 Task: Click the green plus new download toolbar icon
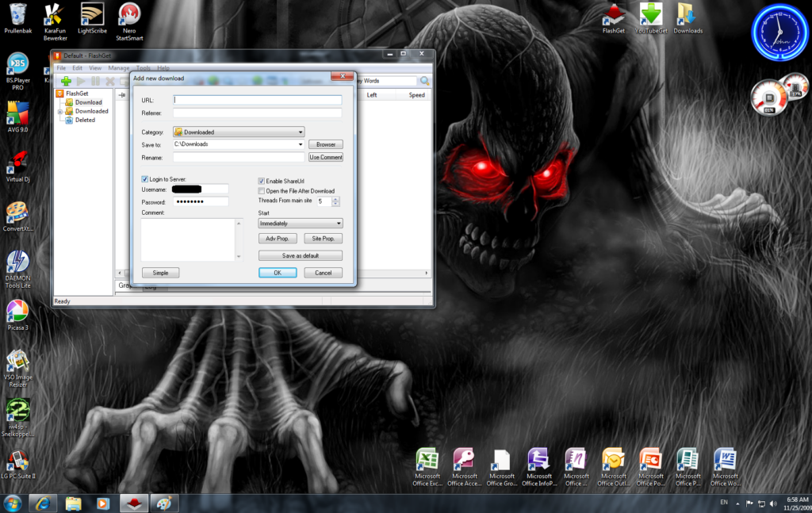click(66, 82)
